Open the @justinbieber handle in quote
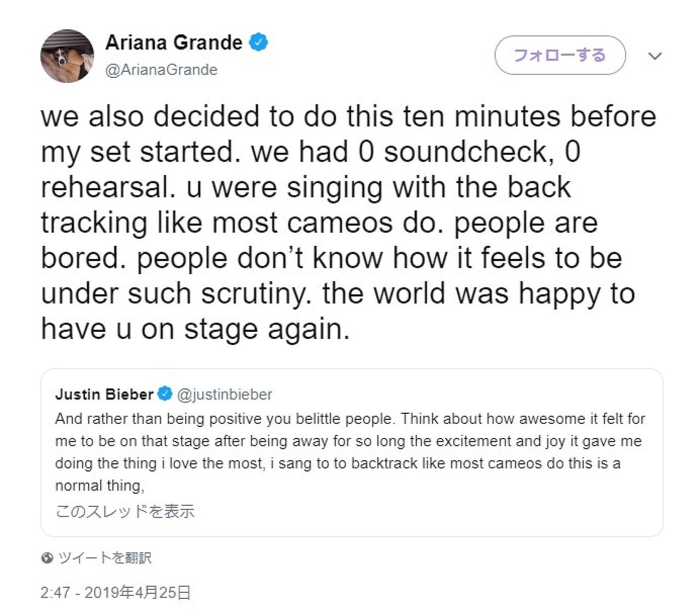Image resolution: width=700 pixels, height=609 pixels. click(x=225, y=395)
